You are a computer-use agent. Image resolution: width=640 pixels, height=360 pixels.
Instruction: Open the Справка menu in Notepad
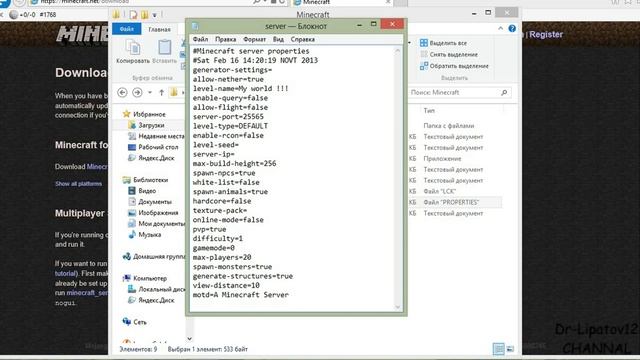pyautogui.click(x=302, y=39)
